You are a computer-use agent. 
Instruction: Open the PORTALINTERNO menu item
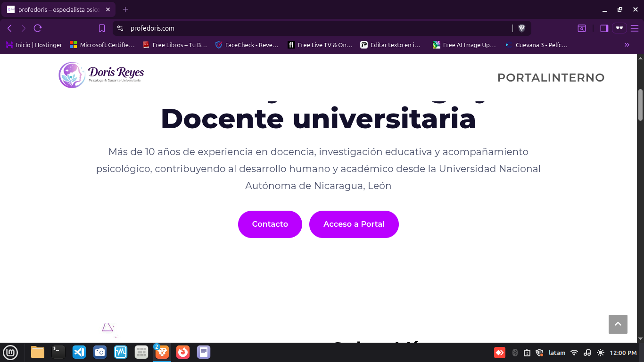[x=551, y=78]
